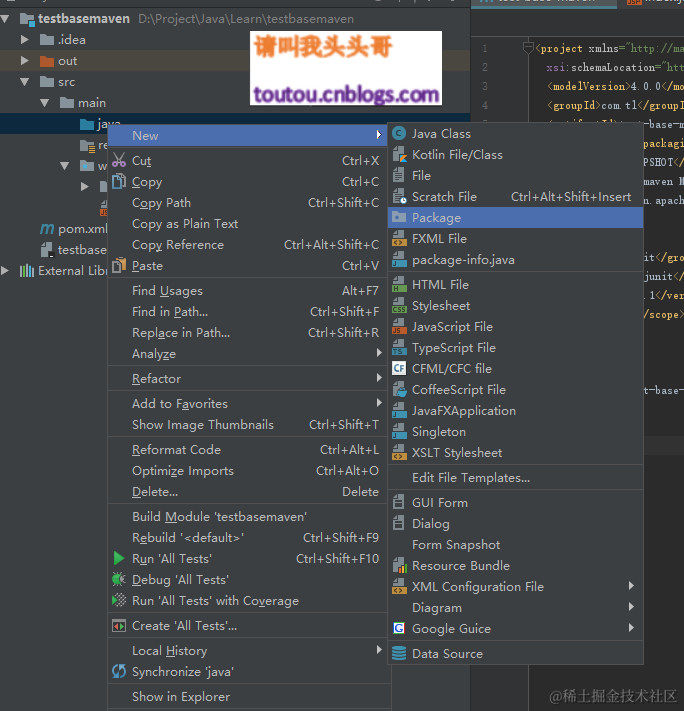684x711 pixels.
Task: Open the Analyze submenu arrow
Action: click(x=379, y=353)
